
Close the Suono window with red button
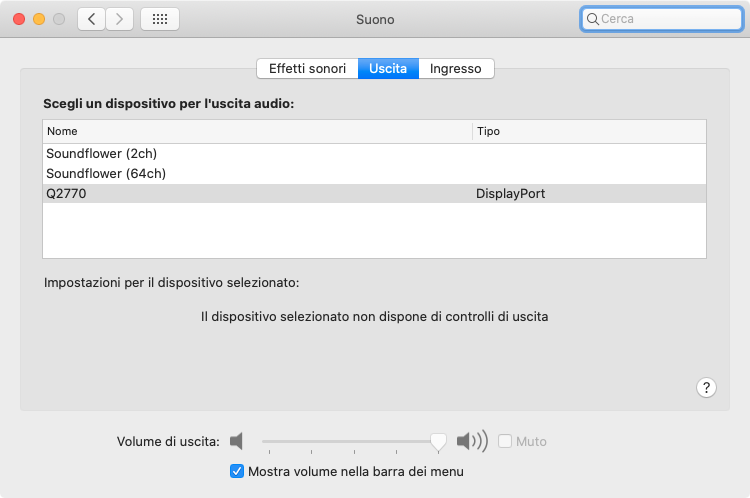point(19,19)
